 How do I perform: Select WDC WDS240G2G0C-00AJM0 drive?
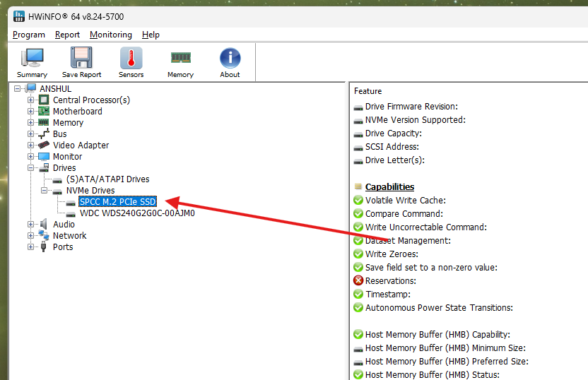pos(137,213)
